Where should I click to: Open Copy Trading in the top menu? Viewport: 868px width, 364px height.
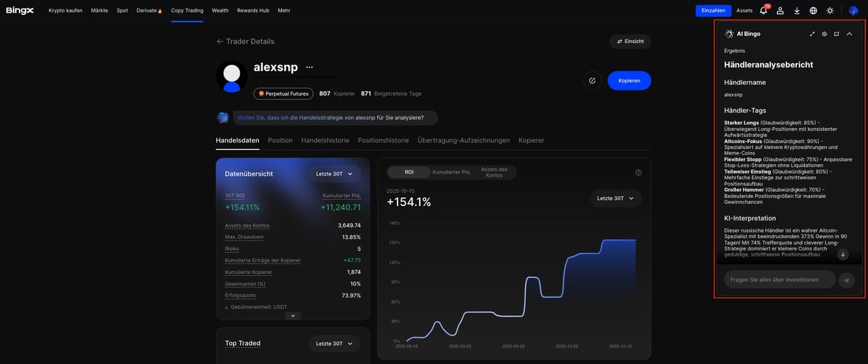(x=186, y=11)
